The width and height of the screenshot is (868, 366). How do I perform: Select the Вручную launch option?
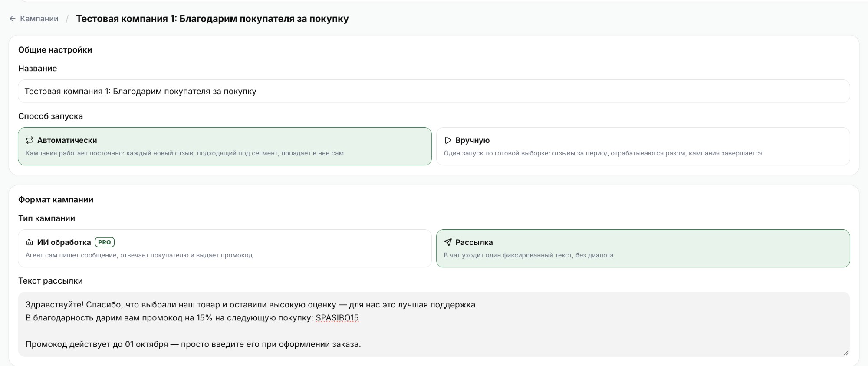point(643,146)
